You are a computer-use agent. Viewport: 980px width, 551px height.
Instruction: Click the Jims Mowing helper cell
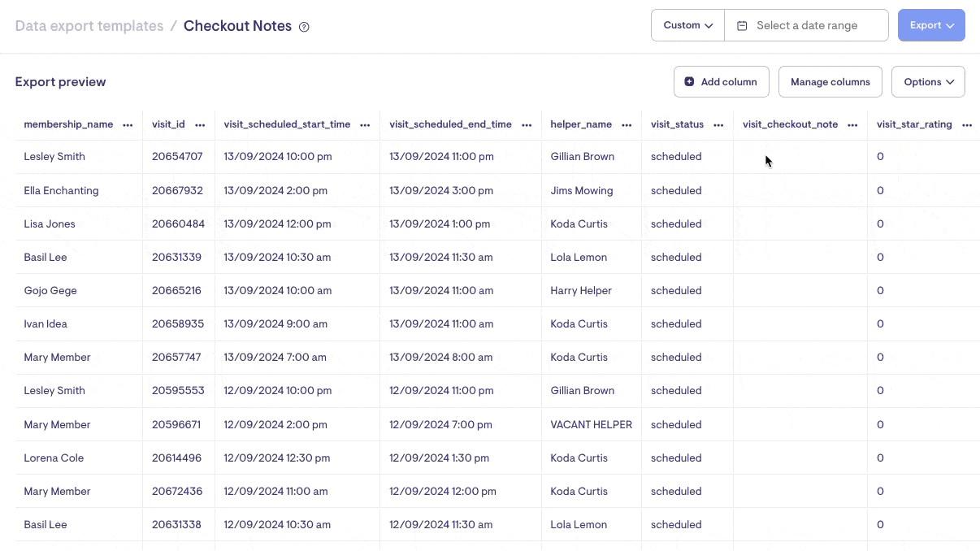[582, 190]
